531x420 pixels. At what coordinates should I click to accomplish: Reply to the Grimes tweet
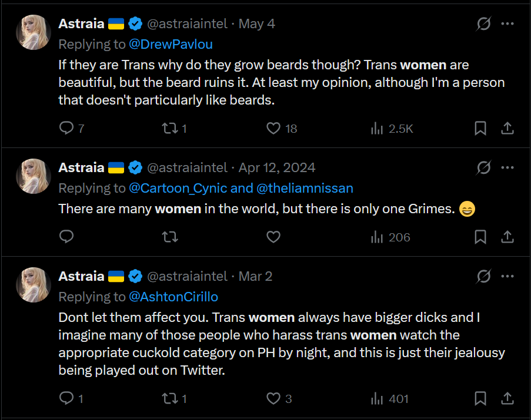(66, 237)
